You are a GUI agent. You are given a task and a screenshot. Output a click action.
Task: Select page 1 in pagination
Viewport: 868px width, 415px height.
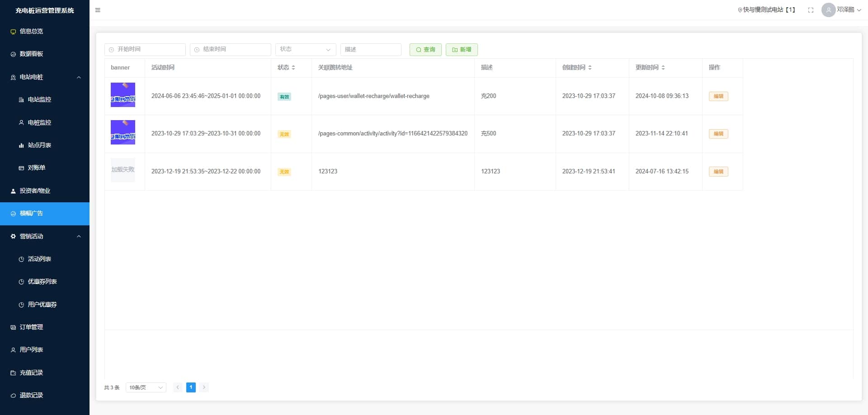pos(191,387)
